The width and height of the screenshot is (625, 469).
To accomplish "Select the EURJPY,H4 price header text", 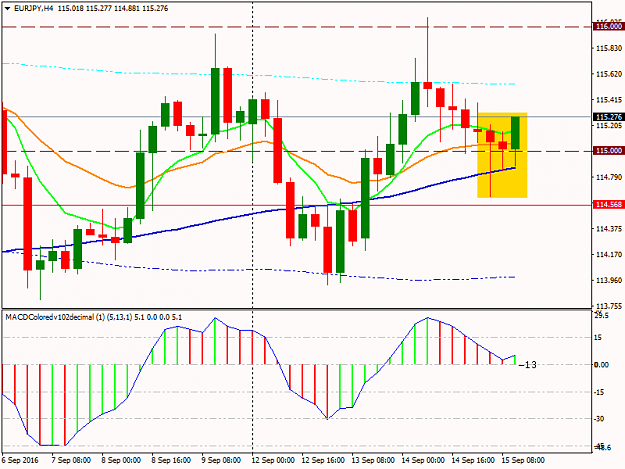I will click(x=91, y=8).
